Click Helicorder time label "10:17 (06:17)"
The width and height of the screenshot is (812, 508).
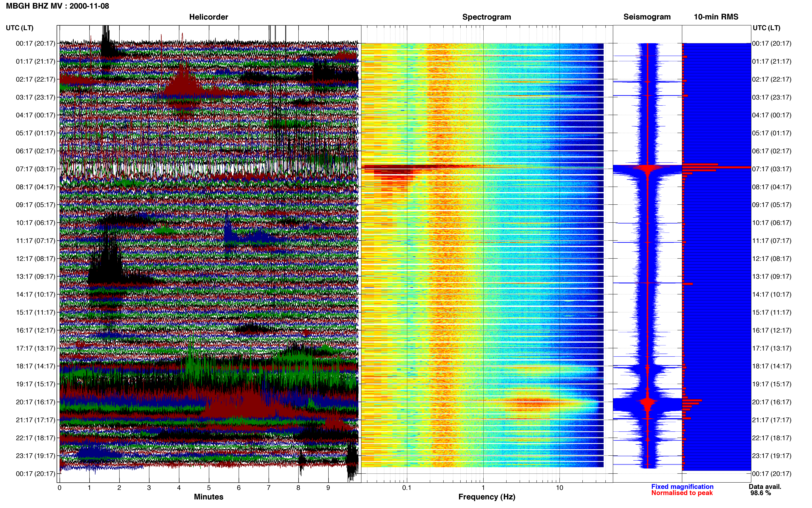35,223
